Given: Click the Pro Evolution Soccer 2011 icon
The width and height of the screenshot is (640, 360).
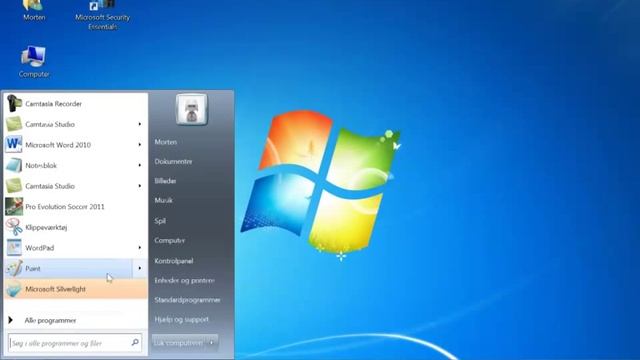Looking at the screenshot, I should pyautogui.click(x=14, y=207).
